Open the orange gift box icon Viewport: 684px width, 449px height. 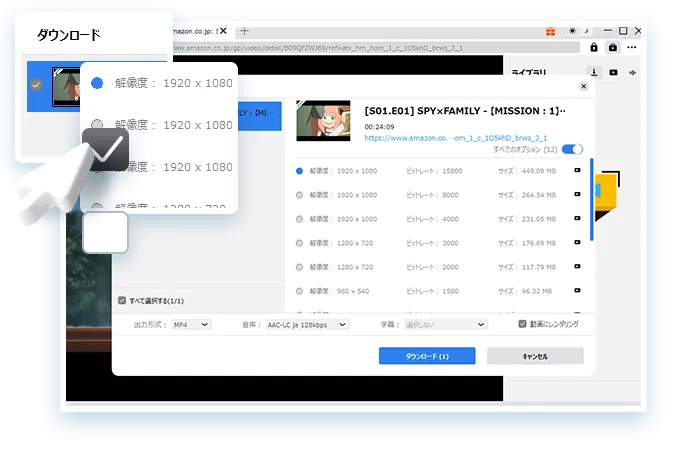click(551, 31)
